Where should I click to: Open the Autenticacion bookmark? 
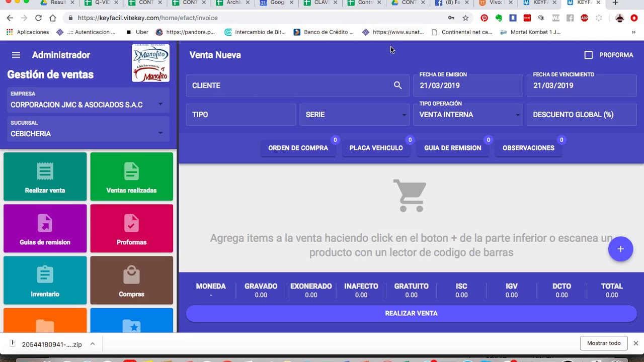pos(86,32)
